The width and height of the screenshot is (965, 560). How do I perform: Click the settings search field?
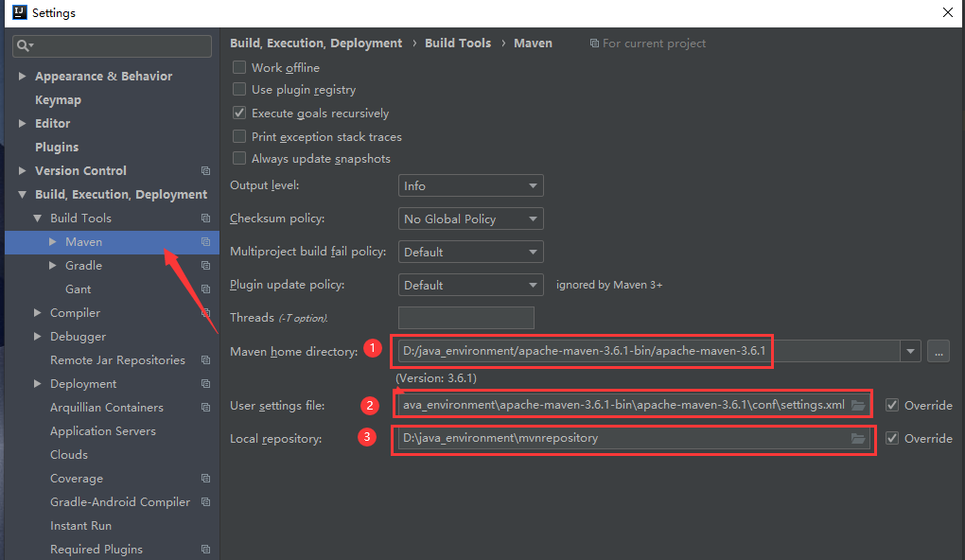point(112,46)
